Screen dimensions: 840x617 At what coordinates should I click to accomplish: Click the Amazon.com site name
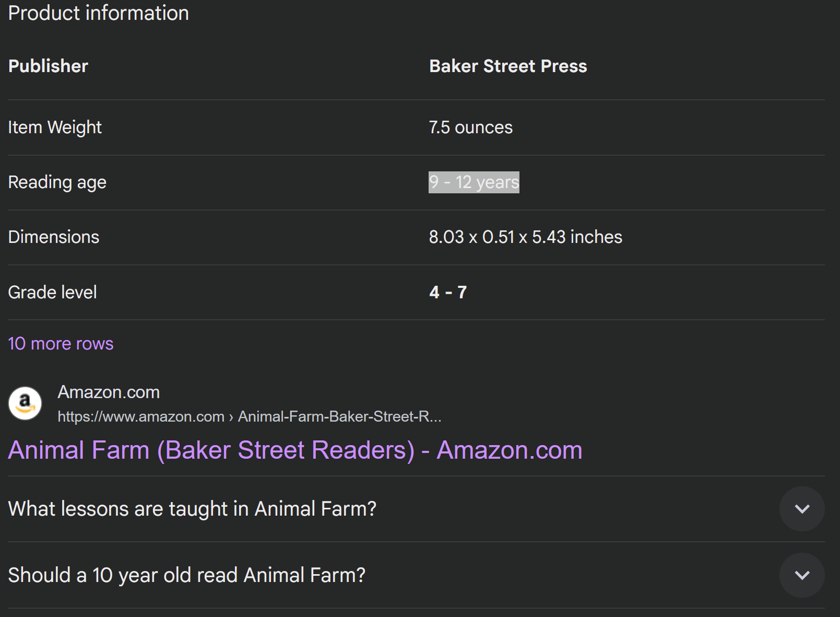click(109, 392)
